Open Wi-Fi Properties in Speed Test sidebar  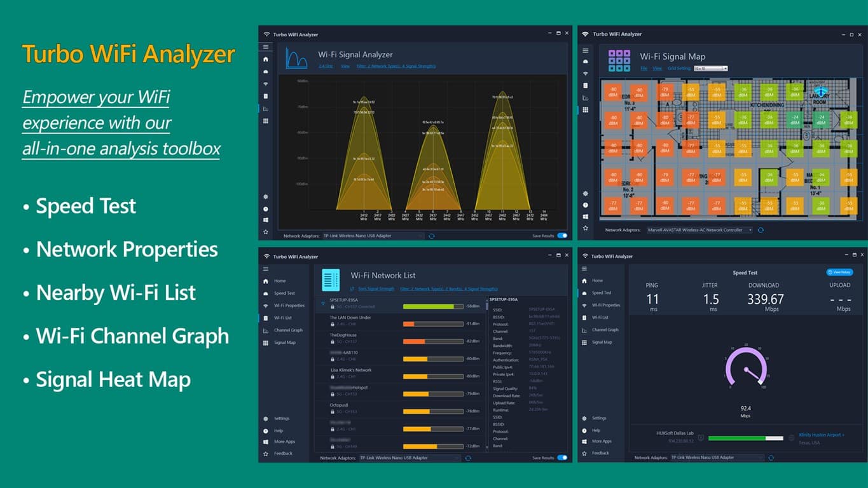coord(605,305)
